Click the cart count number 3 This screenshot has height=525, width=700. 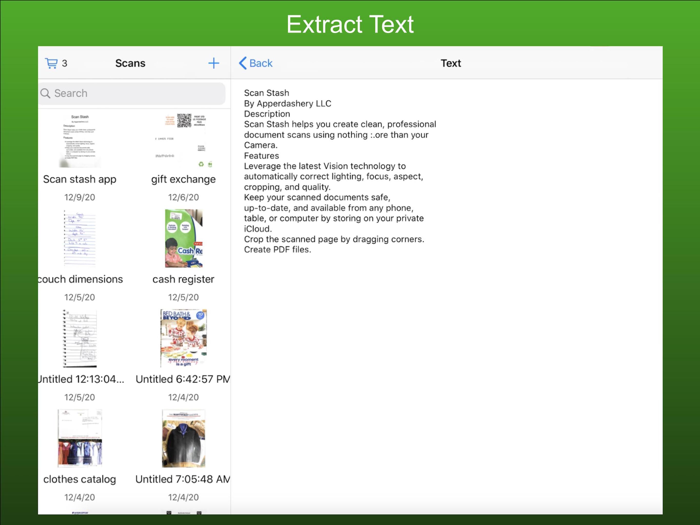(x=65, y=63)
